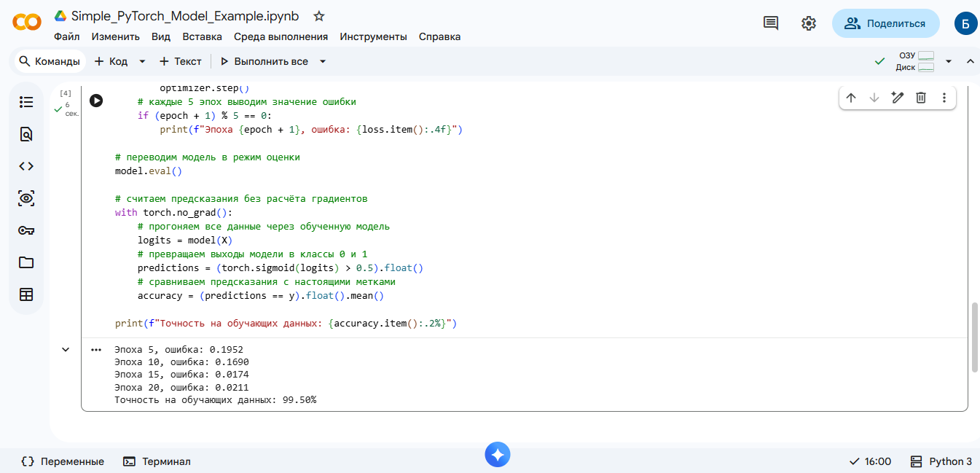Open the cell's three-dot options menu
980x473 pixels.
[944, 98]
